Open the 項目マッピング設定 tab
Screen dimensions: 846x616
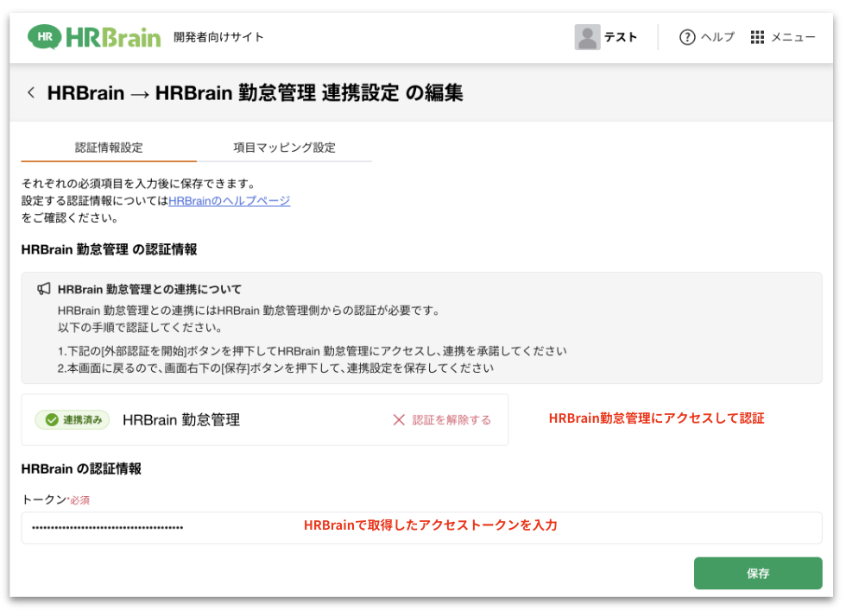coord(284,148)
